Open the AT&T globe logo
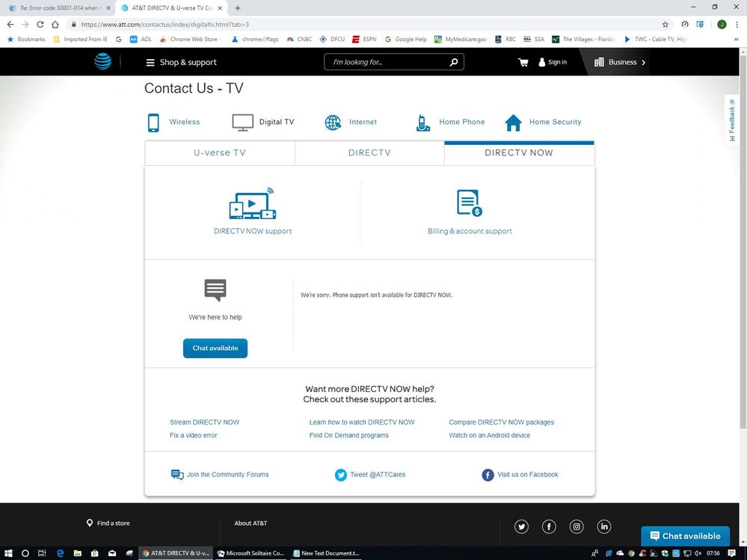 (x=103, y=61)
